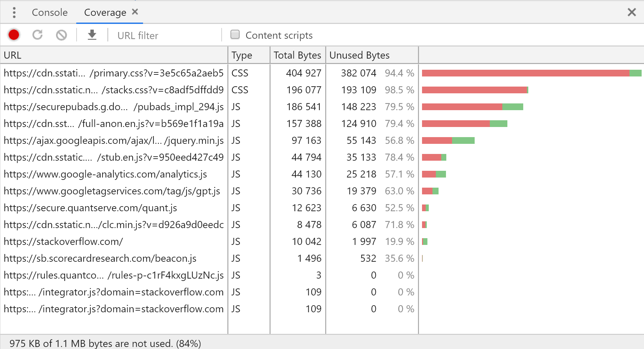Select the Coverage tab
This screenshot has width=644, height=349.
pos(105,12)
